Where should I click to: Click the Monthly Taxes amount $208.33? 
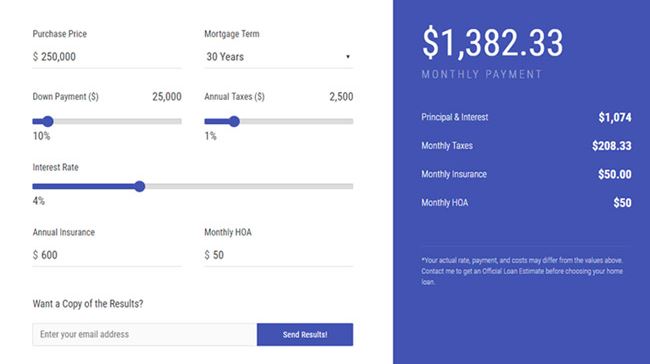pos(611,146)
